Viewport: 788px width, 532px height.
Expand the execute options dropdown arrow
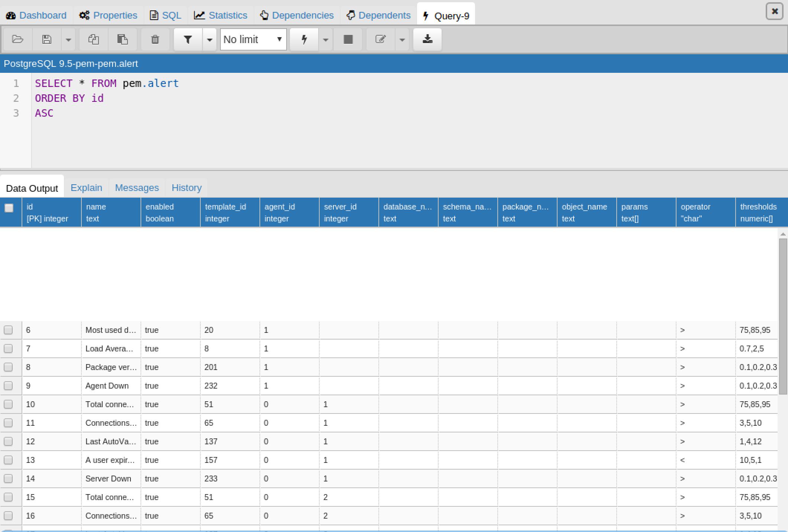coord(326,39)
